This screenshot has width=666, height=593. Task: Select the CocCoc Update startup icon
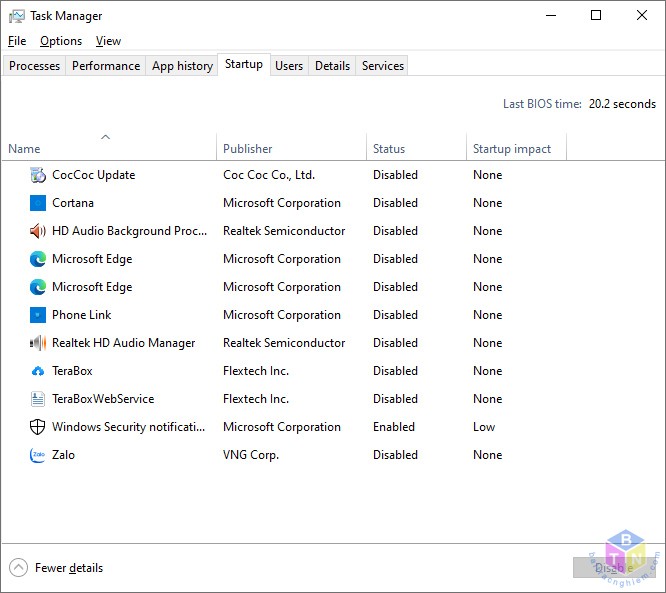(38, 175)
